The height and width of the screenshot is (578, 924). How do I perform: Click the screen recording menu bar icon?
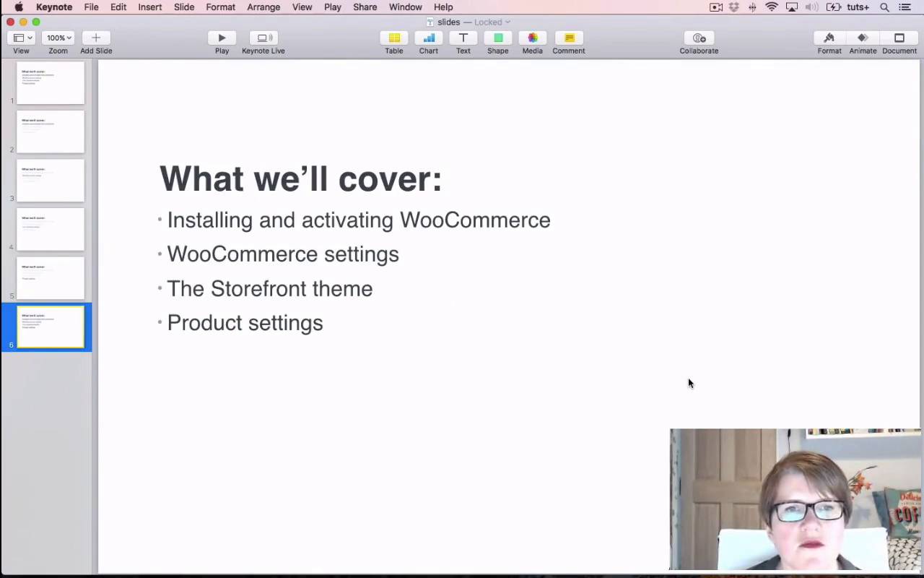[716, 7]
